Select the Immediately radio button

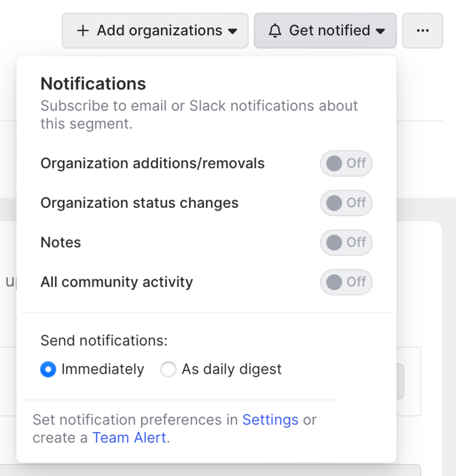pyautogui.click(x=48, y=369)
